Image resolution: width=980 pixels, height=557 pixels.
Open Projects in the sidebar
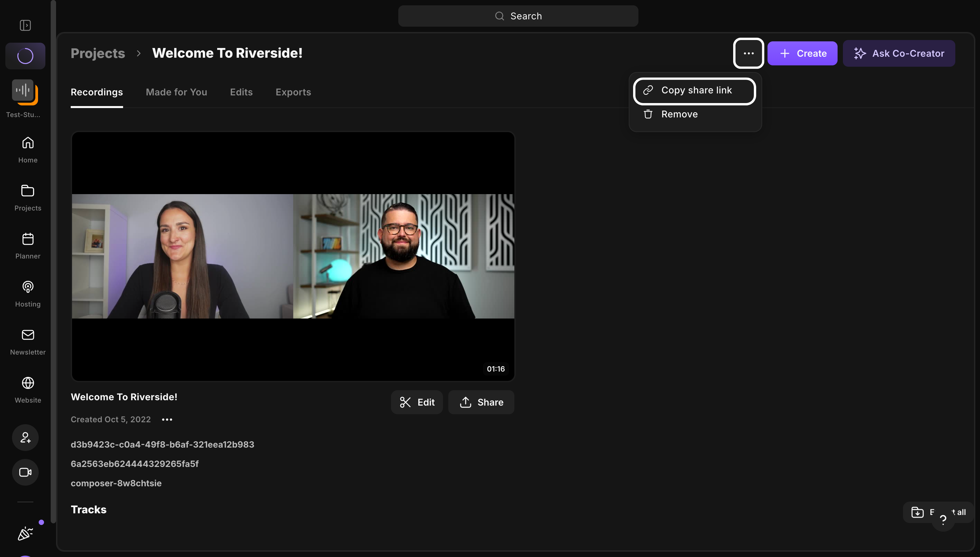click(28, 198)
